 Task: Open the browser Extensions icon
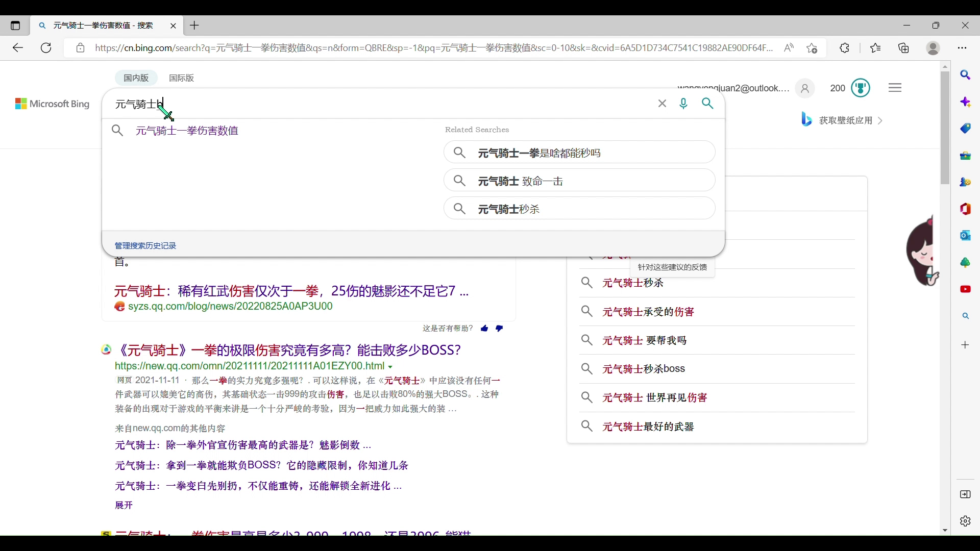coord(845,48)
